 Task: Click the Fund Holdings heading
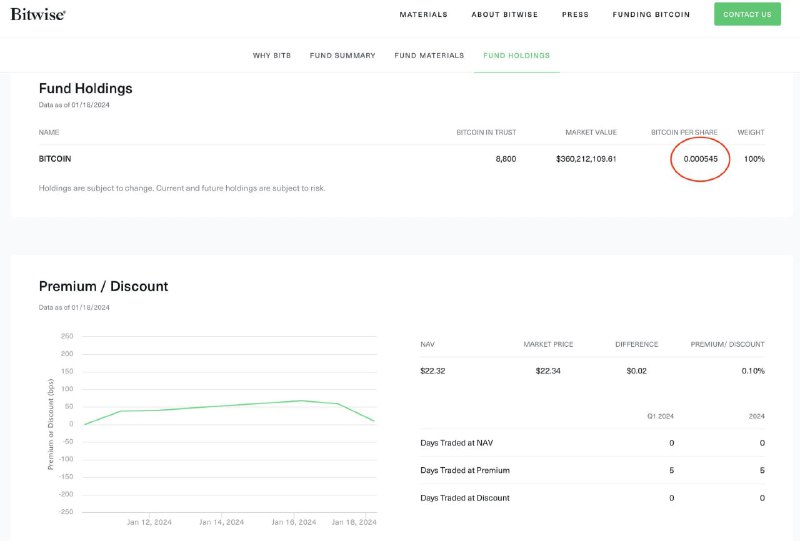(x=86, y=88)
